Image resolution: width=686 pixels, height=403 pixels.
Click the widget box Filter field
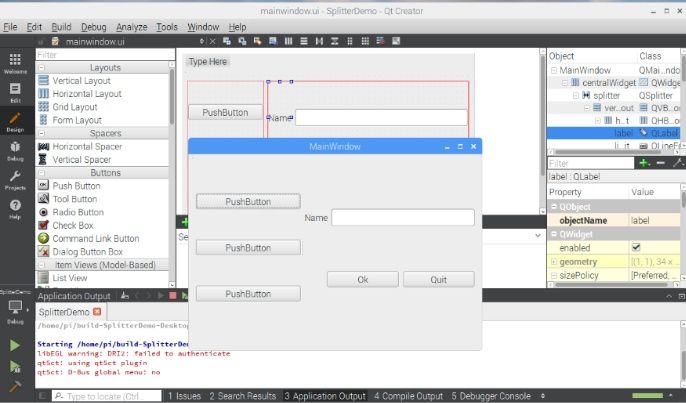pyautogui.click(x=105, y=55)
